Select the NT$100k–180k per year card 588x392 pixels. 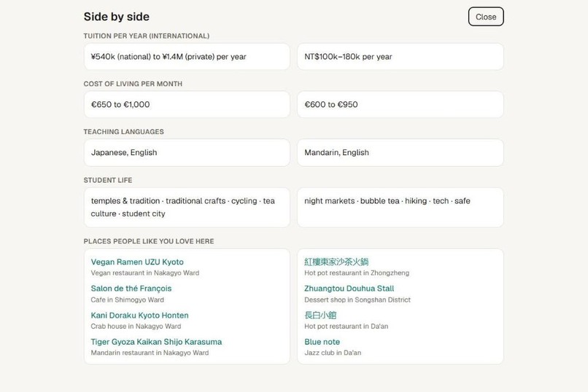pyautogui.click(x=400, y=57)
